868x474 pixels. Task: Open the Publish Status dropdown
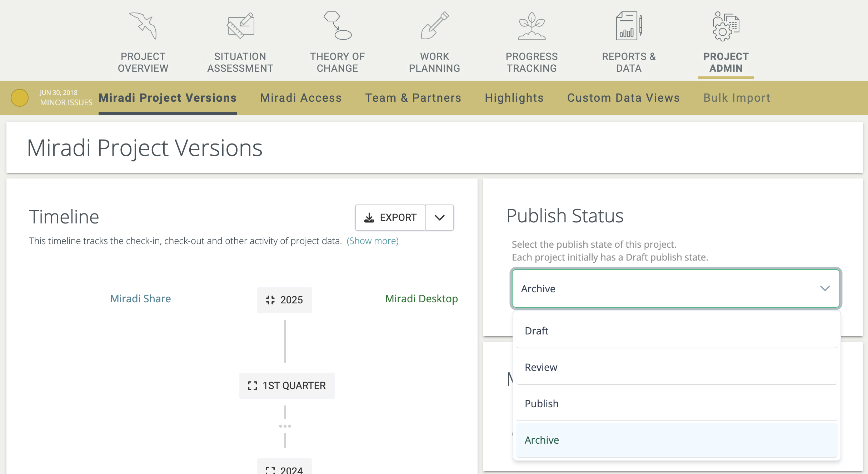(675, 289)
